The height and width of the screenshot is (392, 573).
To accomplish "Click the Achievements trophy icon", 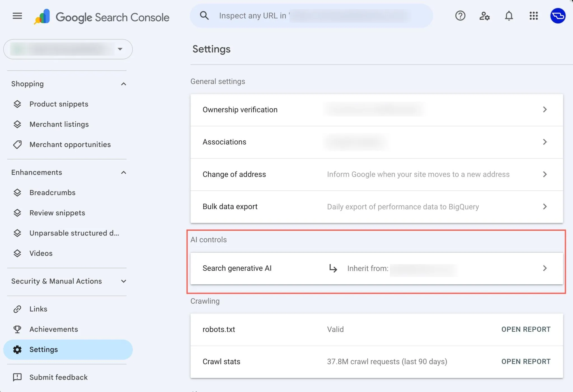I will click(17, 329).
